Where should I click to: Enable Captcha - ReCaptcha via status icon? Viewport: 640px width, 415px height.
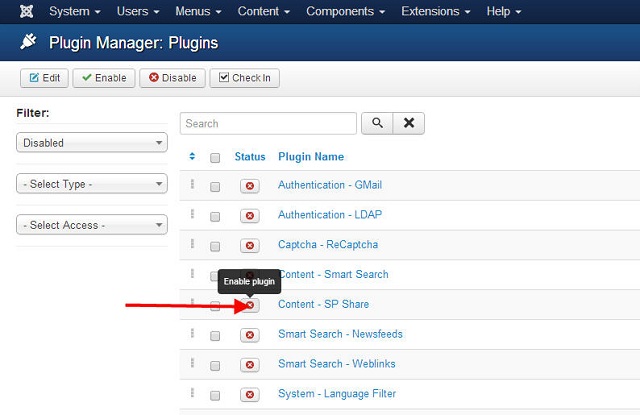(250, 246)
